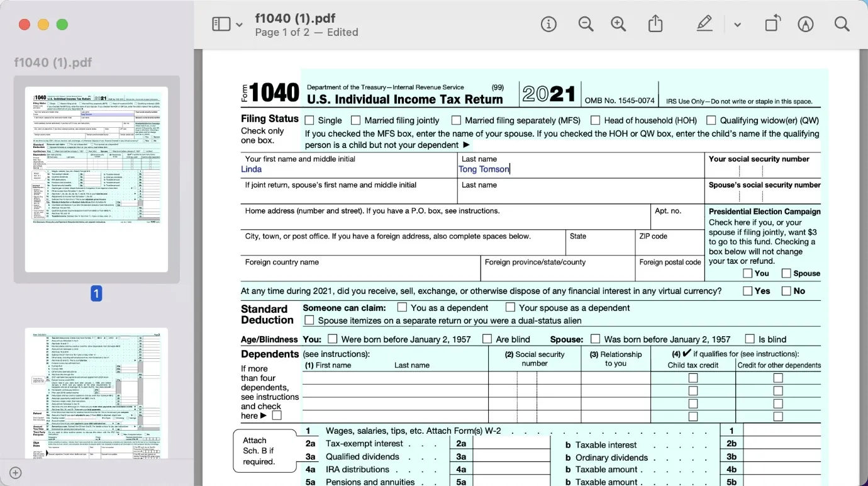
Task: Check the Married filing jointly box
Action: pyautogui.click(x=356, y=120)
